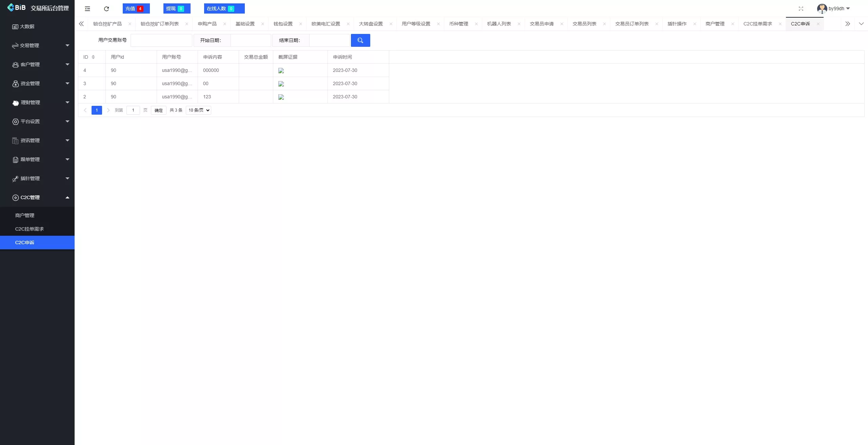868x445 pixels.
Task: Open the 10条/页 page size dropdown
Action: click(198, 110)
